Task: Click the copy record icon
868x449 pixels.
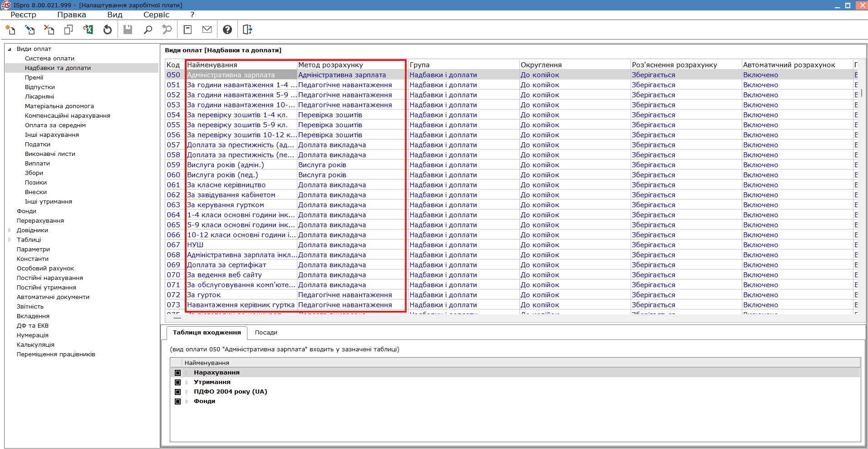Action: (x=69, y=30)
